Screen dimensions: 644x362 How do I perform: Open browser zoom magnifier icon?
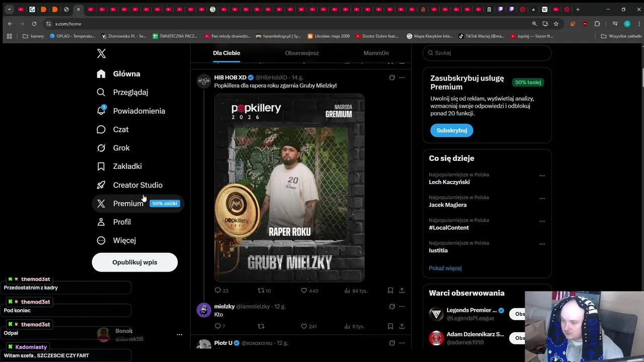(534, 24)
